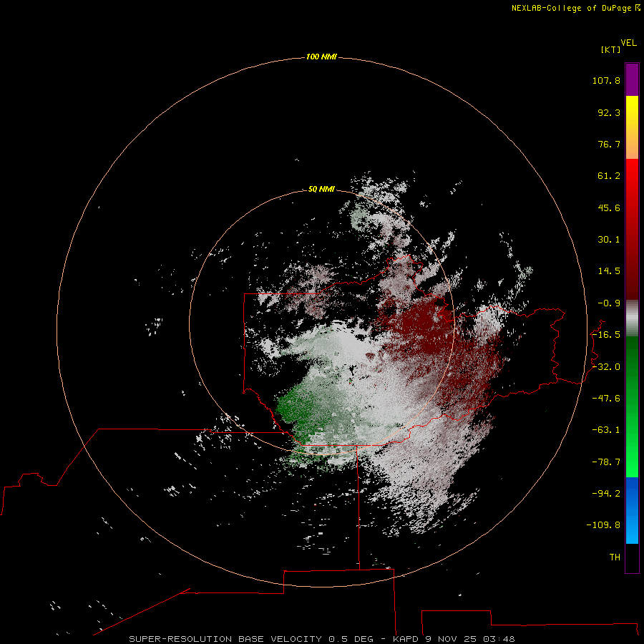Click the -32.0 legend value
The height and width of the screenshot is (644, 644).
coord(606,367)
